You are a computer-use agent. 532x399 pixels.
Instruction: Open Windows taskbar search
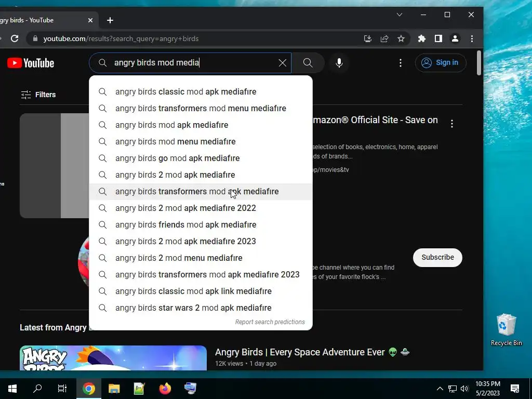click(x=37, y=389)
